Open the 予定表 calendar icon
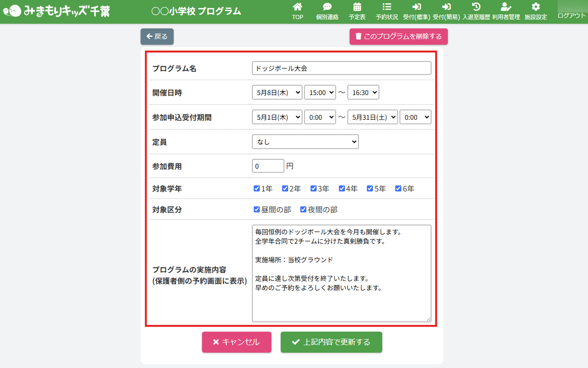This screenshot has width=588, height=368. pyautogui.click(x=357, y=7)
